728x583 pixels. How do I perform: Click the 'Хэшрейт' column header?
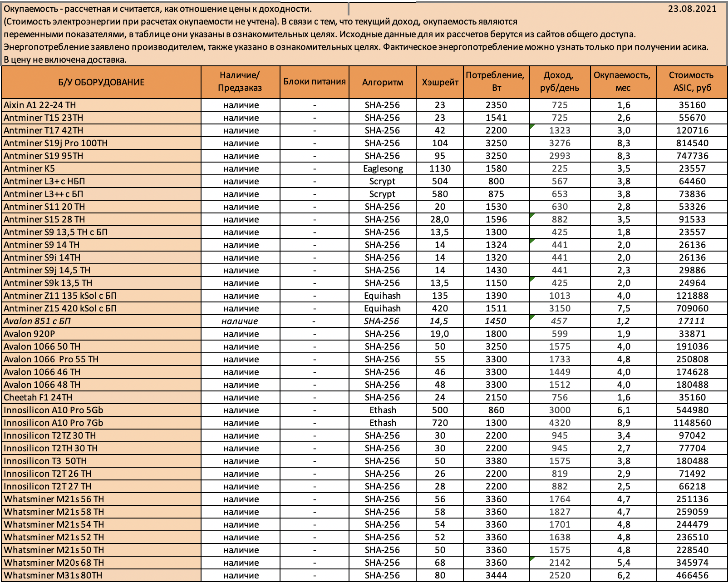(440, 82)
